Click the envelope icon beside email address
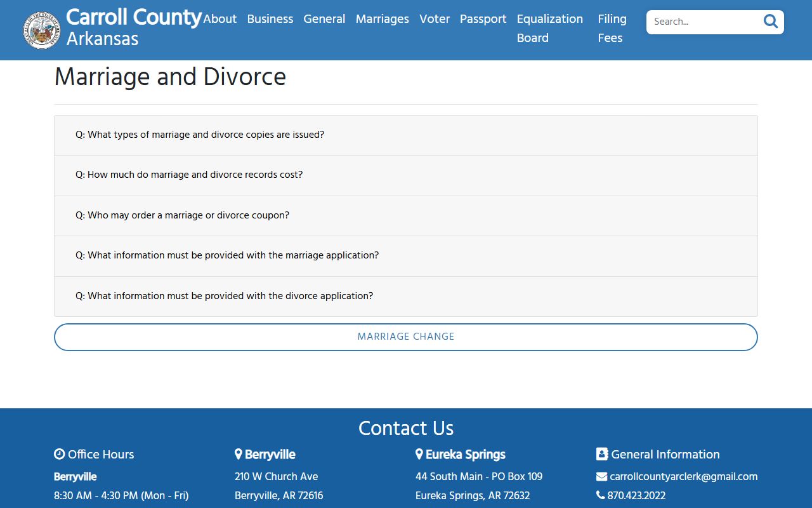 pyautogui.click(x=601, y=477)
